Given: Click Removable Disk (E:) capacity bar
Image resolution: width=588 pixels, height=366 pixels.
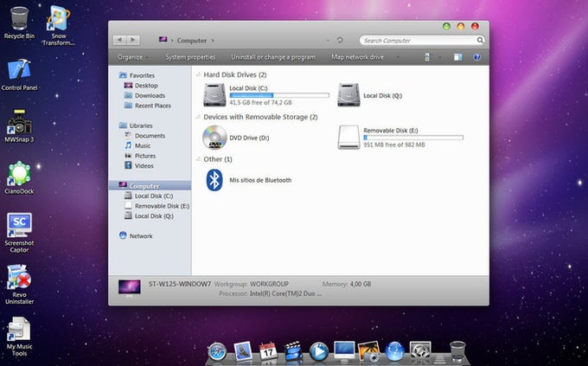Looking at the screenshot, I should click(413, 138).
